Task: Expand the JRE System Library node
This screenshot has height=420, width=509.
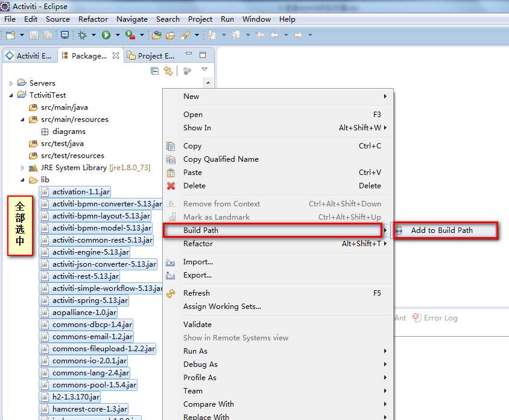Action: [x=22, y=168]
